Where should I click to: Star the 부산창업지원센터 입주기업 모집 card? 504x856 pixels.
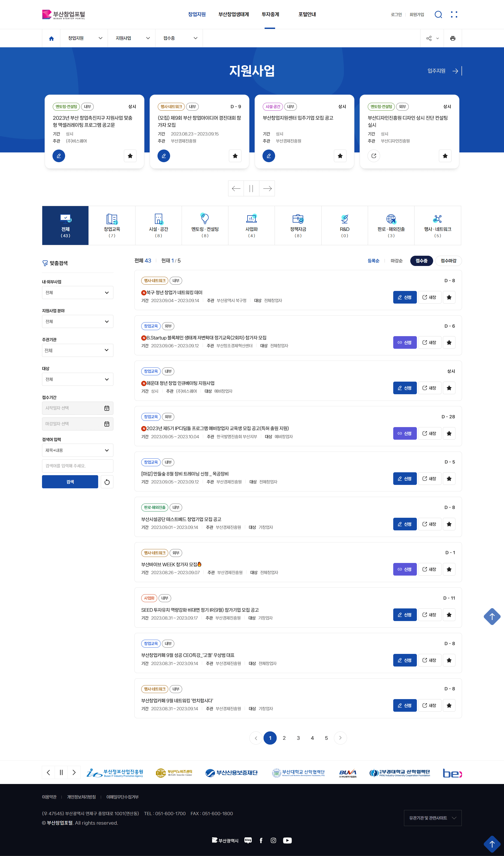pyautogui.click(x=340, y=156)
